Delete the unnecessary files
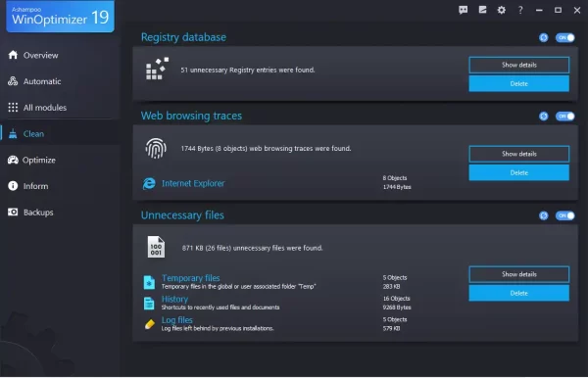Viewport: 588px width, 378px height. (x=519, y=293)
